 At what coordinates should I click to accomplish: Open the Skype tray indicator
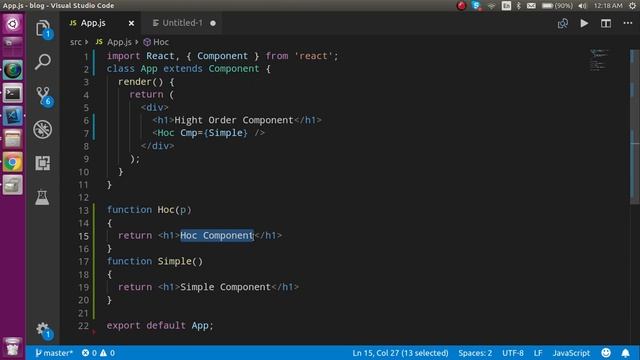(476, 6)
